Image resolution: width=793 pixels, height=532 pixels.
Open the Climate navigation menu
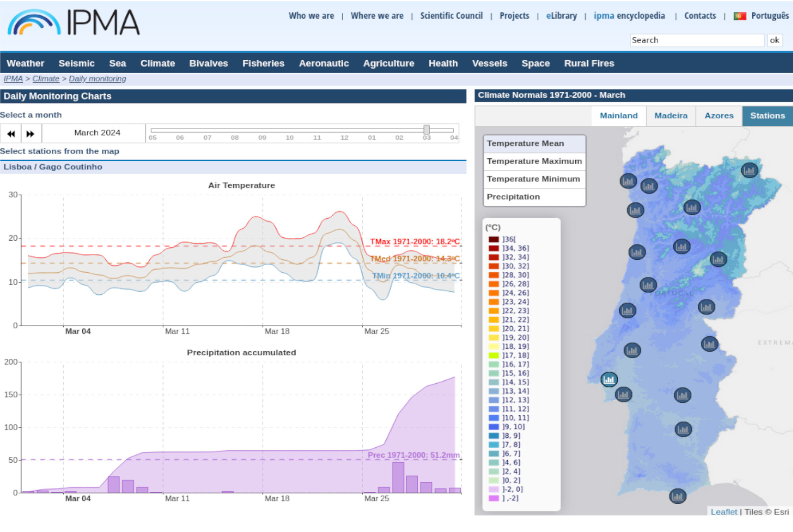[157, 63]
